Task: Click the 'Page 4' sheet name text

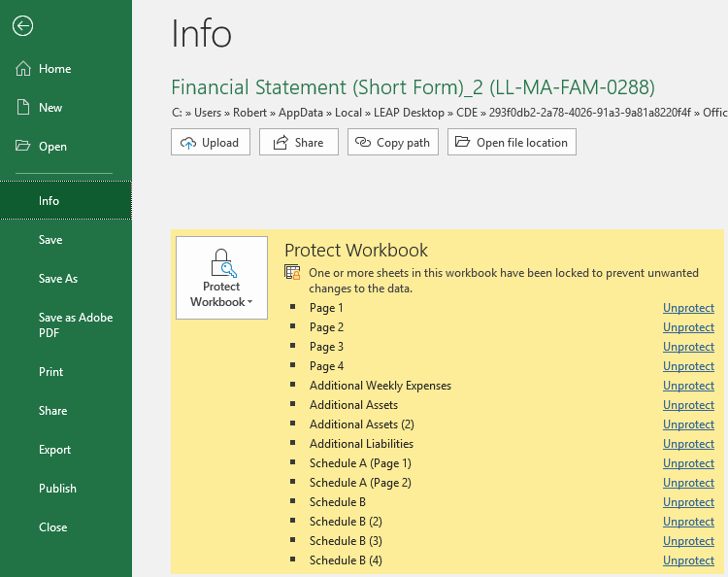Action: tap(326, 366)
